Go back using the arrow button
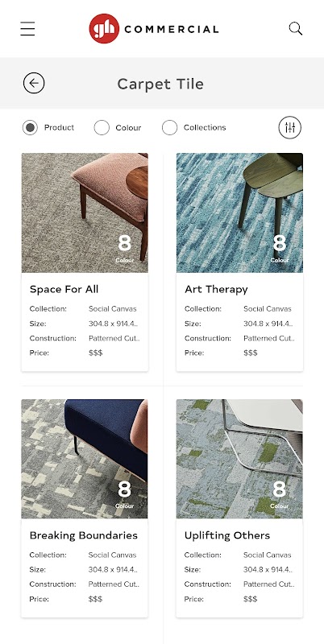Viewport: 324px width, 644px height. (x=34, y=84)
